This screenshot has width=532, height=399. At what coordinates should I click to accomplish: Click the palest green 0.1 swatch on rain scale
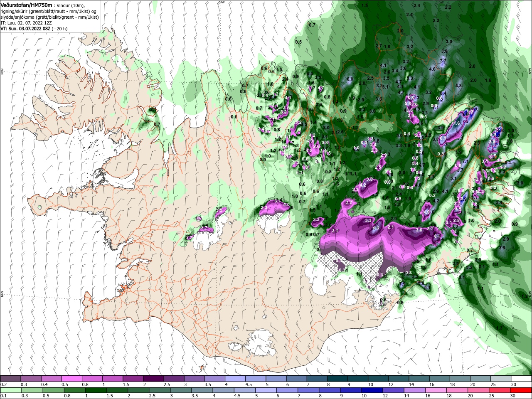[10, 390]
